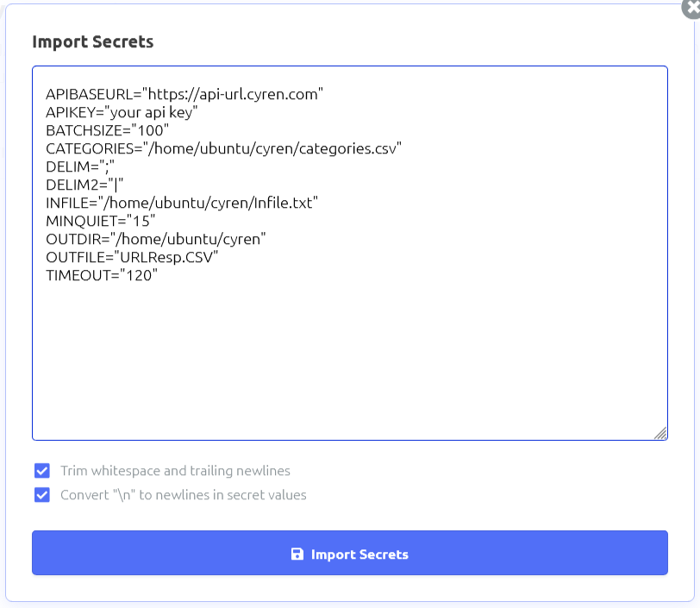The height and width of the screenshot is (608, 700).
Task: Place cursor in the CATEGORIES csv path line
Action: pyautogui.click(x=224, y=148)
